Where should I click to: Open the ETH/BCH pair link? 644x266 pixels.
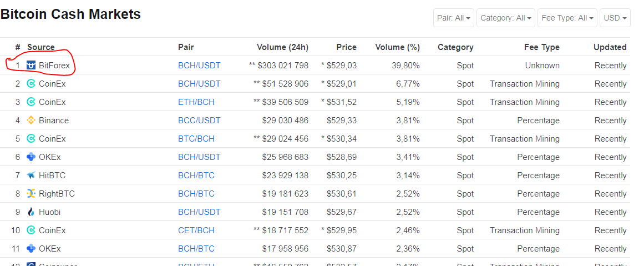point(196,102)
